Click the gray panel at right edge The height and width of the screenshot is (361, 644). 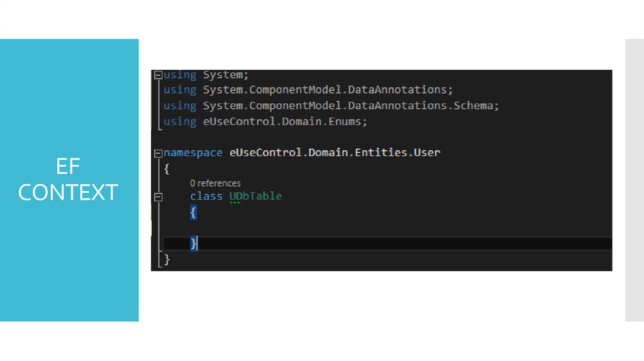[635, 180]
